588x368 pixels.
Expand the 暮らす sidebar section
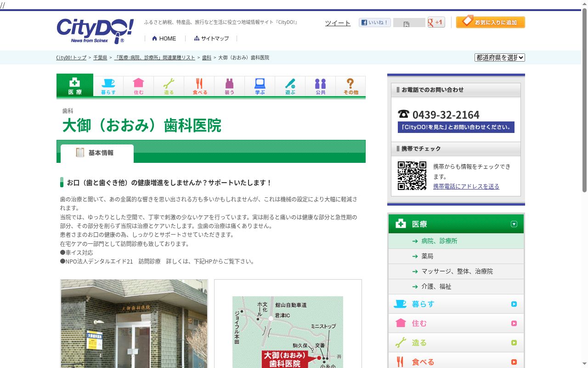[456, 304]
